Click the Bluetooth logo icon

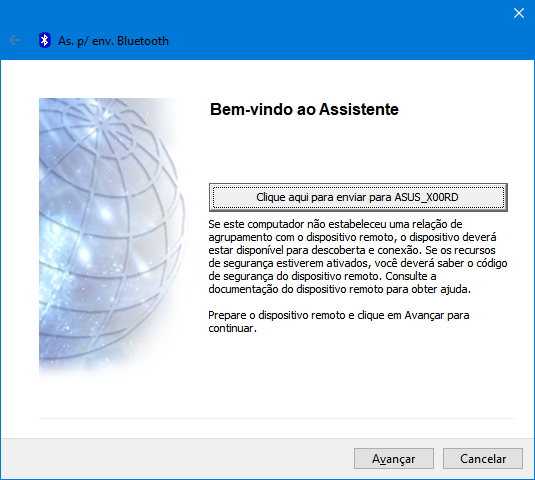45,40
